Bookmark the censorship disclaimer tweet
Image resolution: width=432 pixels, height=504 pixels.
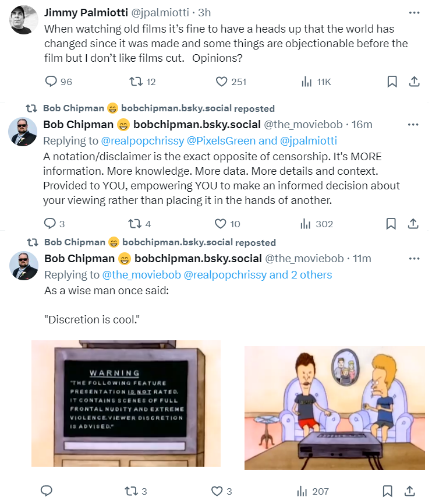coord(391,224)
